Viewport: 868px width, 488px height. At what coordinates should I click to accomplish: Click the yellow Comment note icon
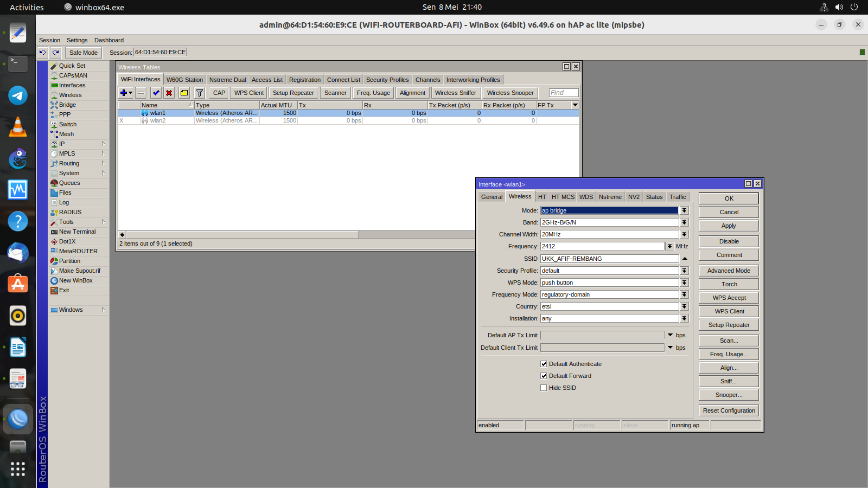[x=184, y=93]
